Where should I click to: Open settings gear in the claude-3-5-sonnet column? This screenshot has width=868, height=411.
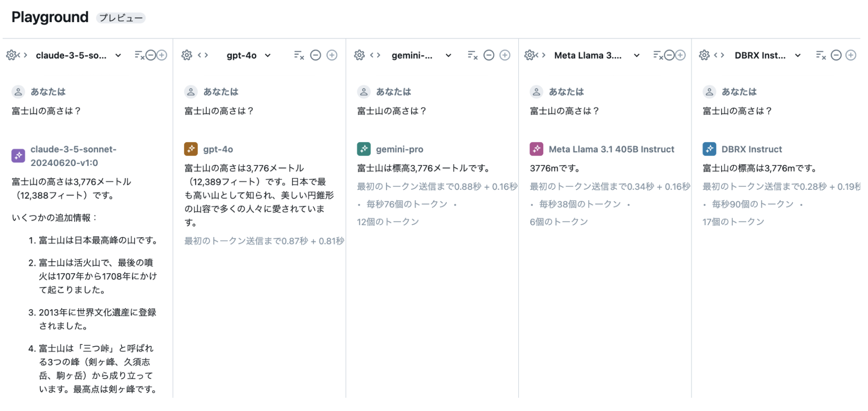point(11,55)
